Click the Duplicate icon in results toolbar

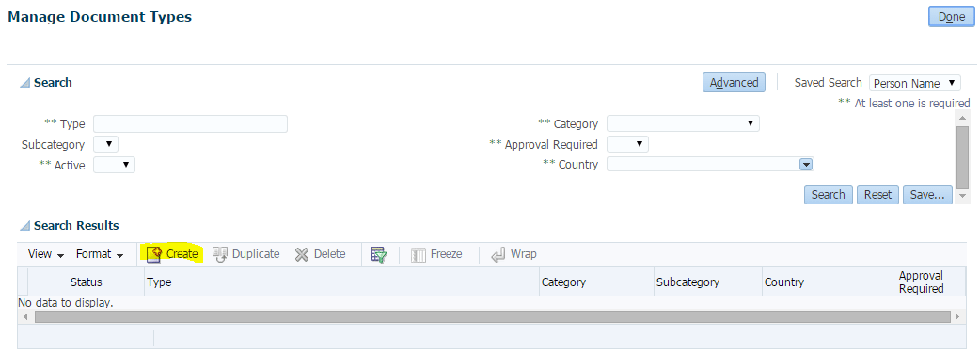pos(220,254)
